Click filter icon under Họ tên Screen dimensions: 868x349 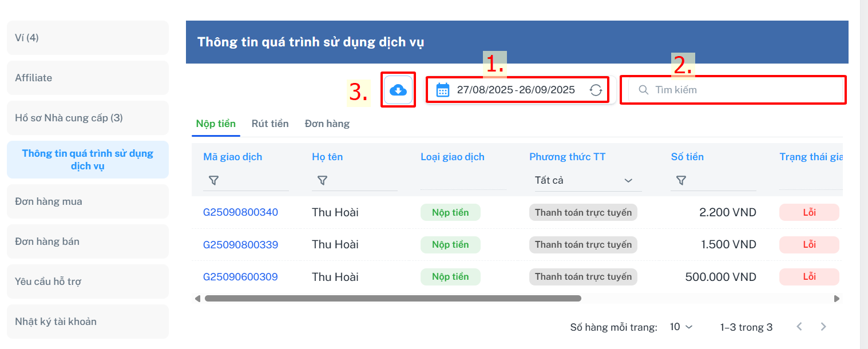[322, 180]
